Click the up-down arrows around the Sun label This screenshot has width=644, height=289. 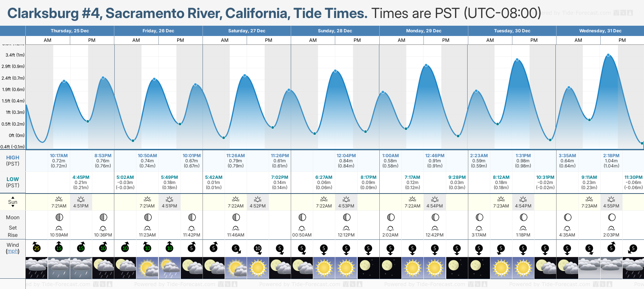click(13, 202)
